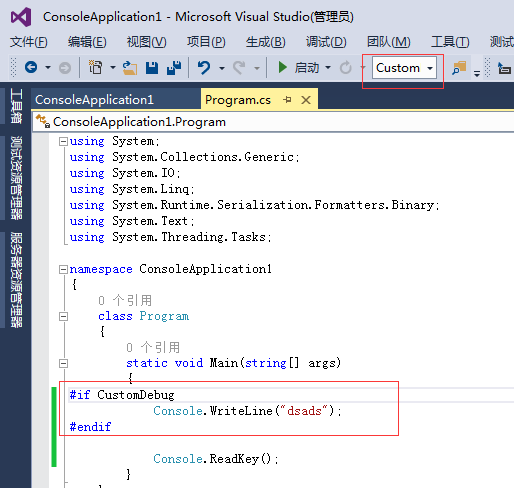Screen dimensions: 514x488
Task: Switch to the ConsoleApplication1 tab
Action: (x=95, y=100)
